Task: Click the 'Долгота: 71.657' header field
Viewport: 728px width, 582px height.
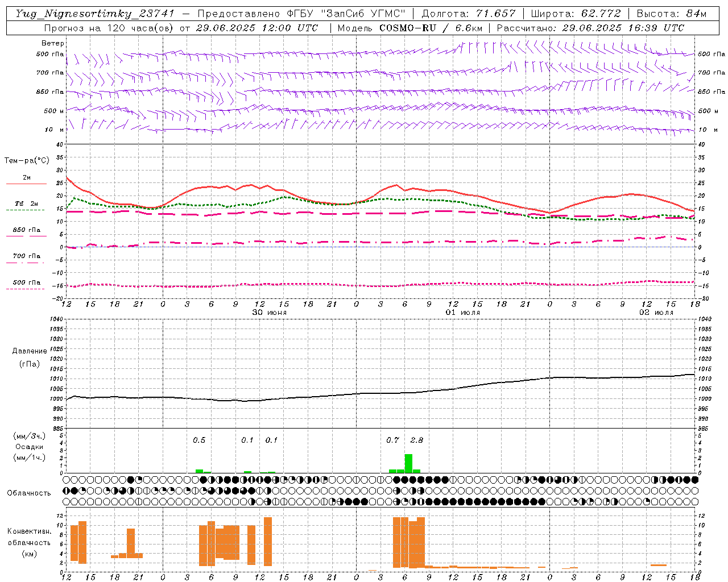Action: pyautogui.click(x=469, y=14)
